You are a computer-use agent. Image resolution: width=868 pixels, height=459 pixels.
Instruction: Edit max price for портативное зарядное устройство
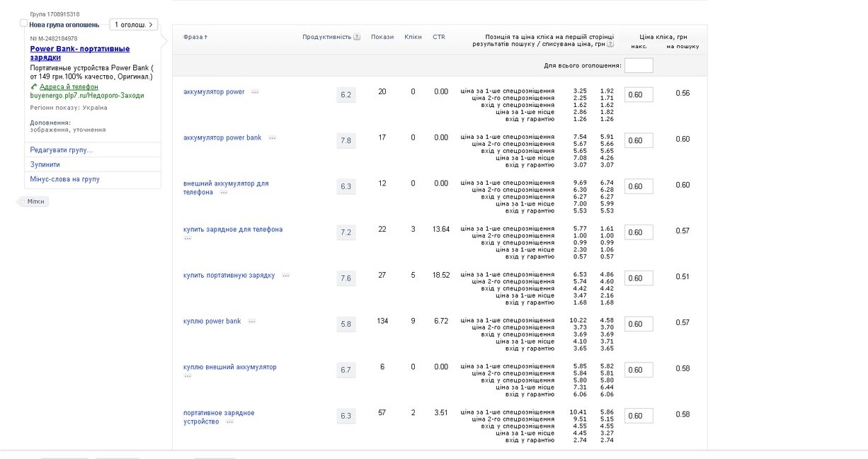[639, 416]
